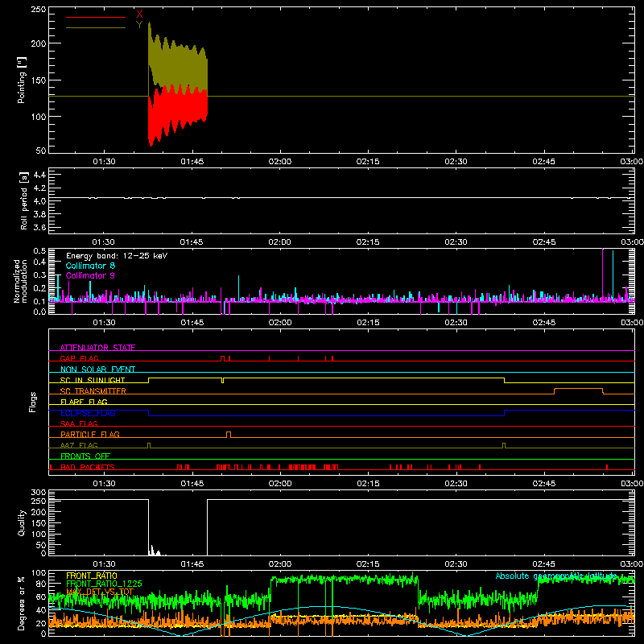Click the 'Degrees or %' axis title
644x644 pixels.
pyautogui.click(x=22, y=603)
